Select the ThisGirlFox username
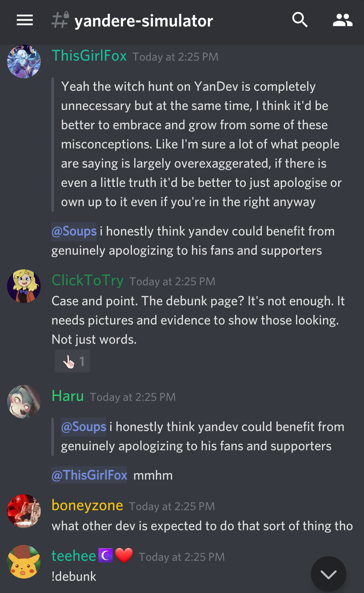Image resolution: width=364 pixels, height=593 pixels. point(89,56)
